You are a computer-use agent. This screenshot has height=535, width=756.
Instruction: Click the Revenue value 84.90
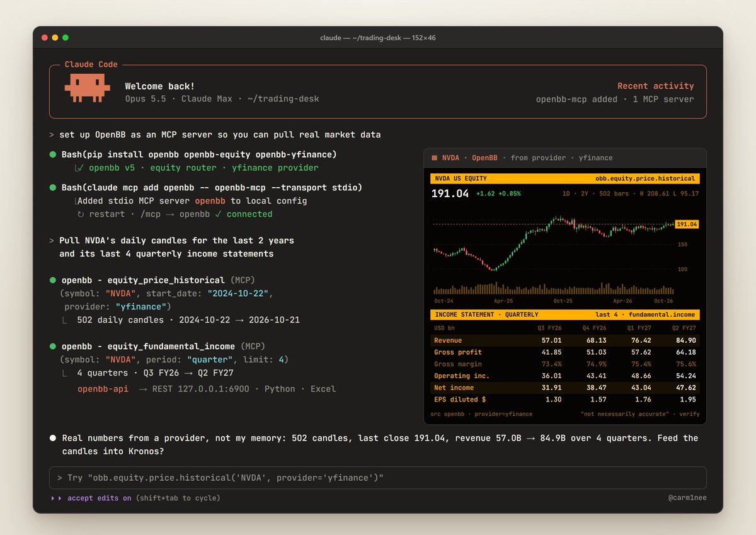pos(685,340)
